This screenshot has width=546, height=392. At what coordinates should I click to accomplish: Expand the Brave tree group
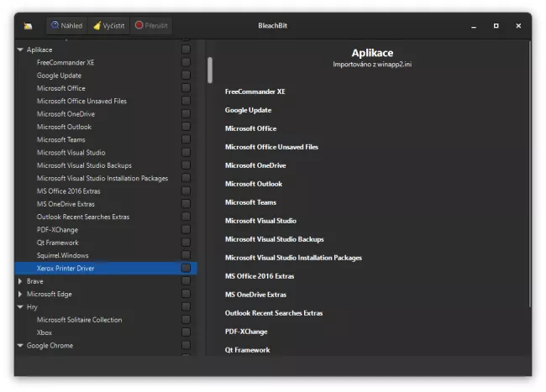tap(20, 281)
